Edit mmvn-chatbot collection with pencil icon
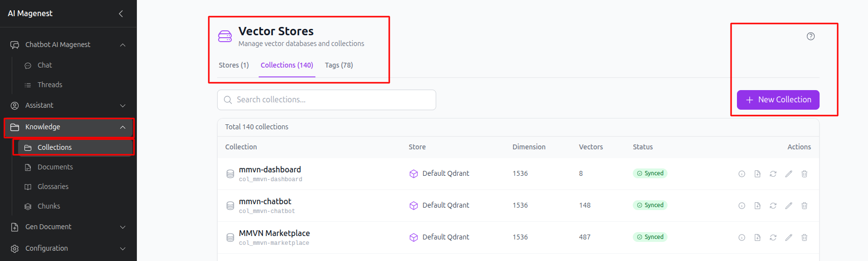The height and width of the screenshot is (261, 868). [x=789, y=206]
